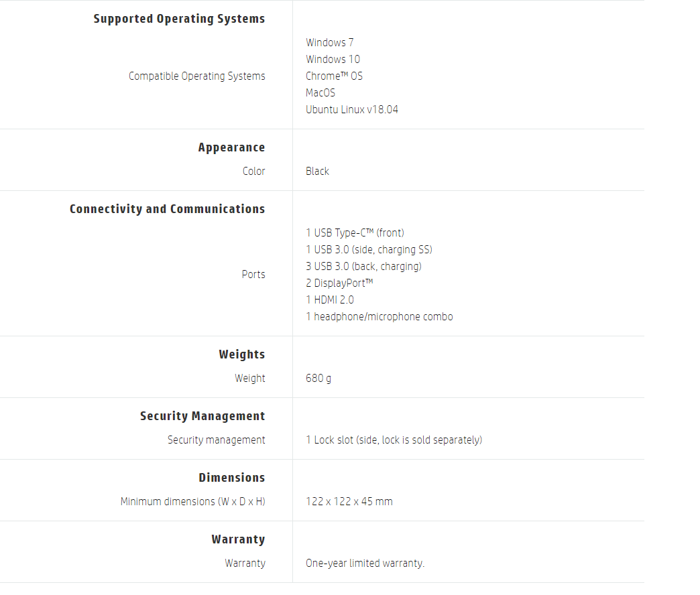
Task: Click the Minimum dimensions row label
Action: click(x=192, y=502)
